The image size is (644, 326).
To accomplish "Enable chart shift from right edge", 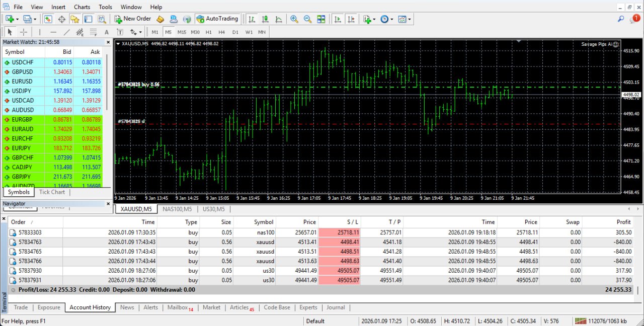I will pos(351,19).
